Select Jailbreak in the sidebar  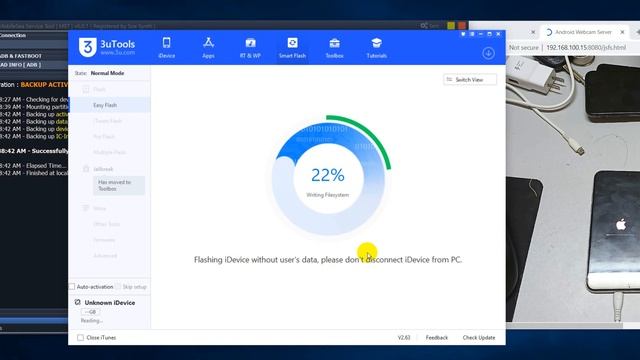tap(103, 169)
